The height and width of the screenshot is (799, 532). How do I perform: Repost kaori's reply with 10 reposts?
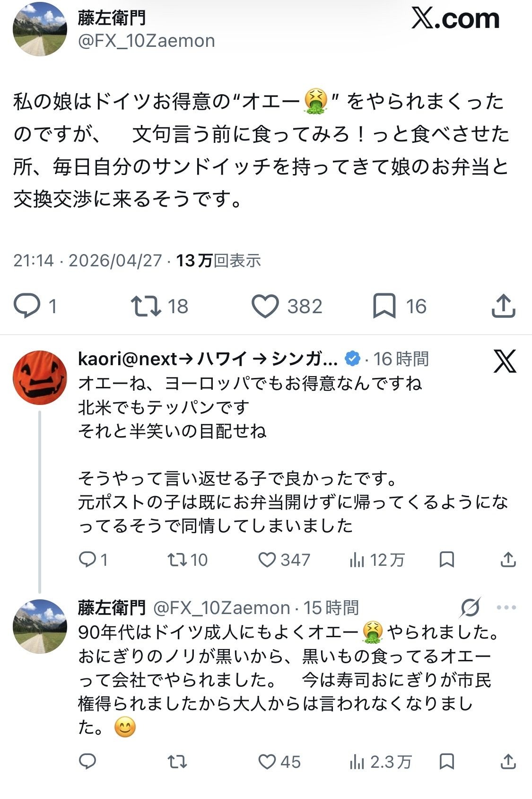177,560
